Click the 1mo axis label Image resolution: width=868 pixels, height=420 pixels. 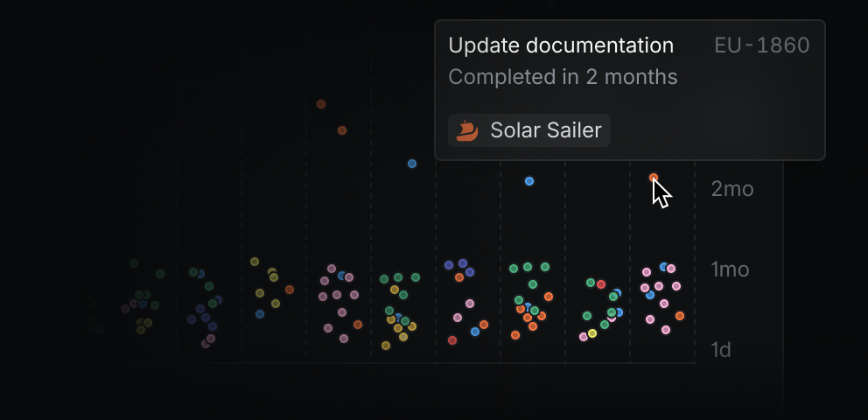click(x=731, y=269)
